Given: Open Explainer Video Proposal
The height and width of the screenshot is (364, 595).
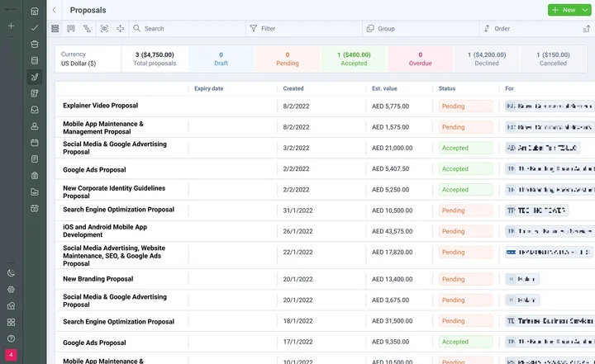Looking at the screenshot, I should 101,106.
